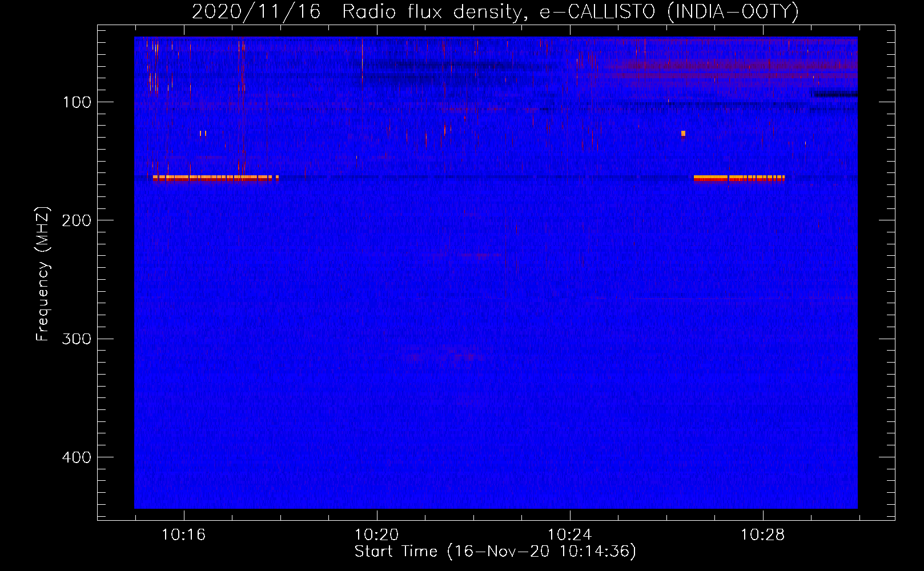
Task: Click the 'Frequency (MHZ)' axis label
Action: tap(43, 274)
